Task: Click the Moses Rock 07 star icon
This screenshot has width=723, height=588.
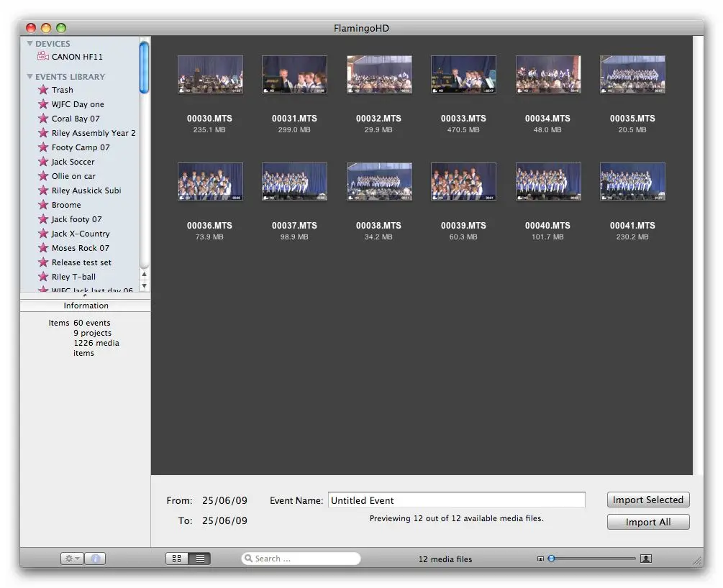Action: coord(43,247)
